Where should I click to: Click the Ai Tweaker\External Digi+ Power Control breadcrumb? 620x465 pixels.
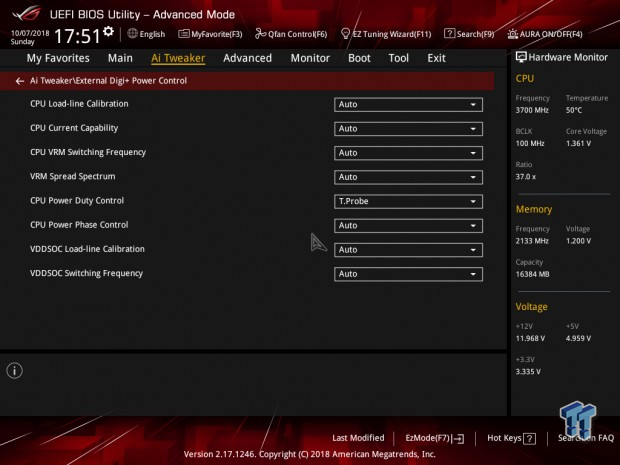(108, 81)
